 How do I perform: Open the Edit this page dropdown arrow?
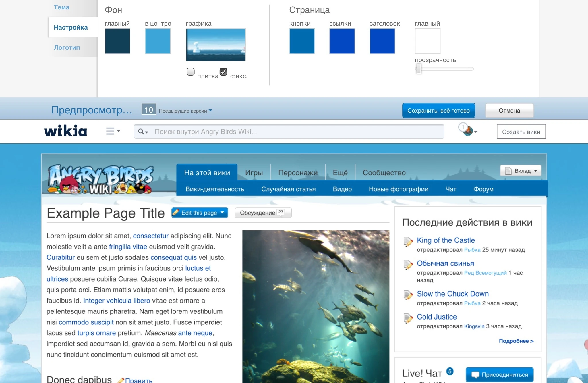coord(222,213)
